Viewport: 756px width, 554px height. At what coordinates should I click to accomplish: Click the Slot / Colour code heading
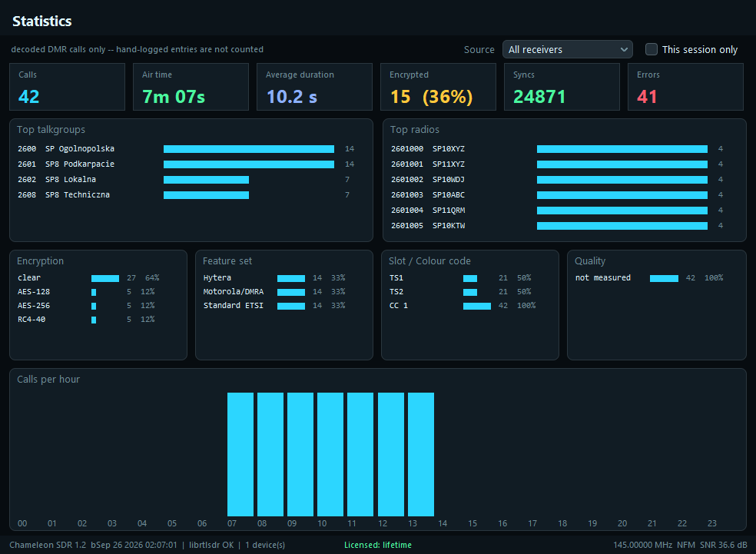click(429, 260)
